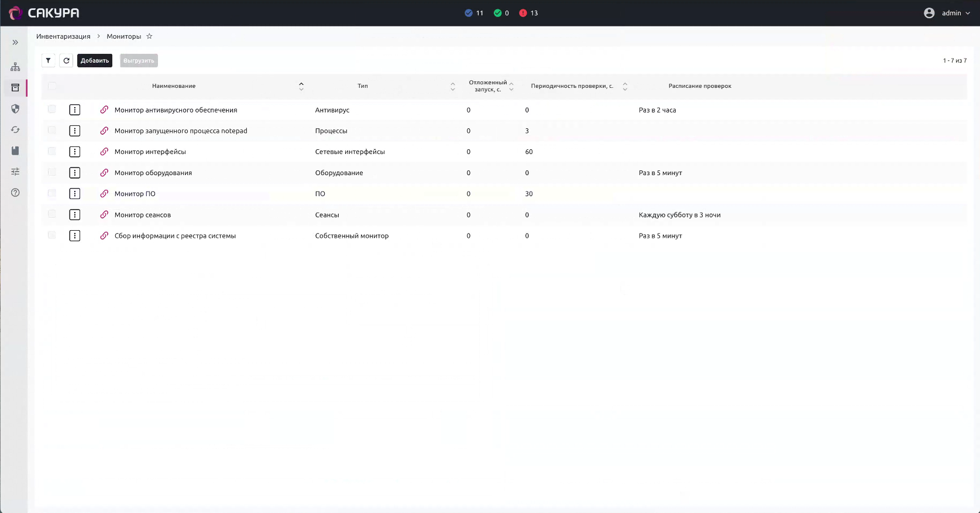Open actions menu for Монитор антивирусного обеспечения
Image resolution: width=980 pixels, height=513 pixels.
coord(75,110)
